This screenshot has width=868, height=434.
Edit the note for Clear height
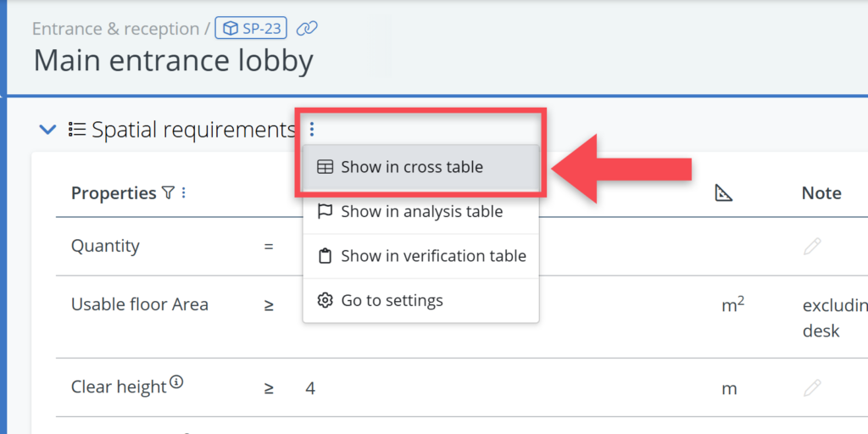[812, 388]
